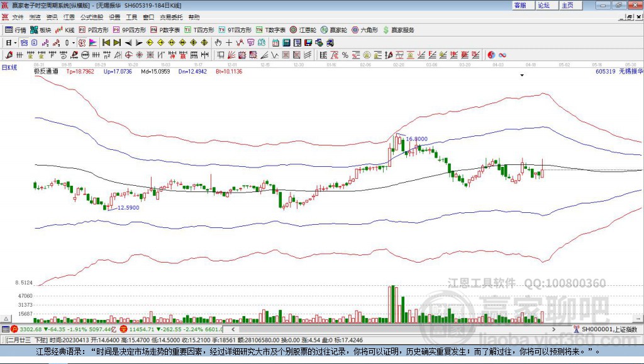644x364 pixels.
Task: Click the hand pan tool icon
Action: [218, 42]
